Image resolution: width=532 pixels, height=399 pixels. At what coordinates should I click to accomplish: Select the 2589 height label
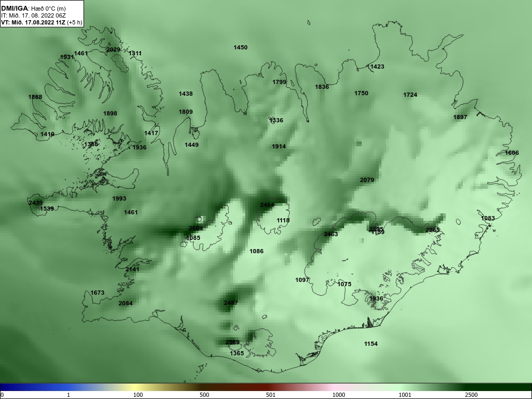pos(232,342)
